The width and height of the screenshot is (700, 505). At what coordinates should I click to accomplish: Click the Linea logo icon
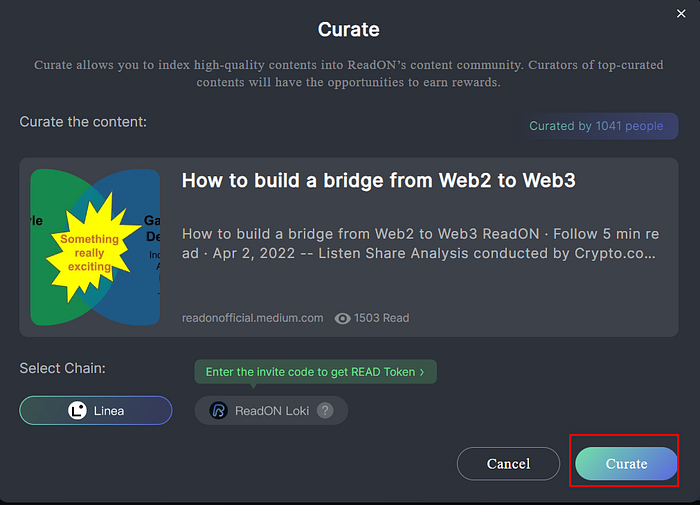tap(77, 410)
